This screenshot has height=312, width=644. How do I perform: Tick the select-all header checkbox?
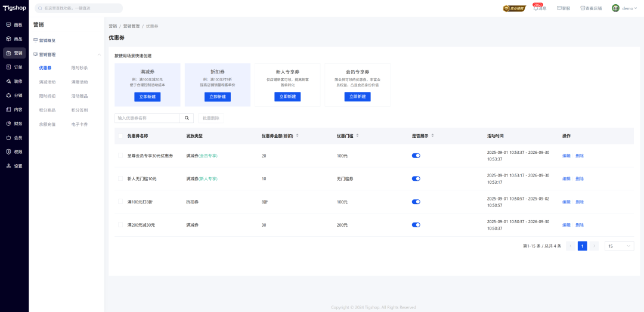tap(120, 135)
